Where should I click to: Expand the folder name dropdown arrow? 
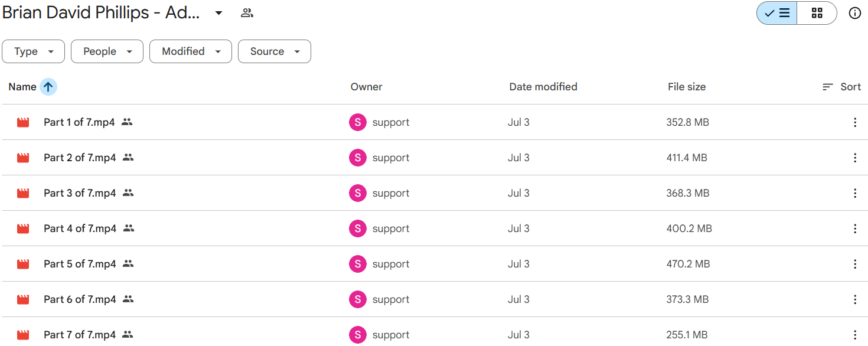[218, 13]
